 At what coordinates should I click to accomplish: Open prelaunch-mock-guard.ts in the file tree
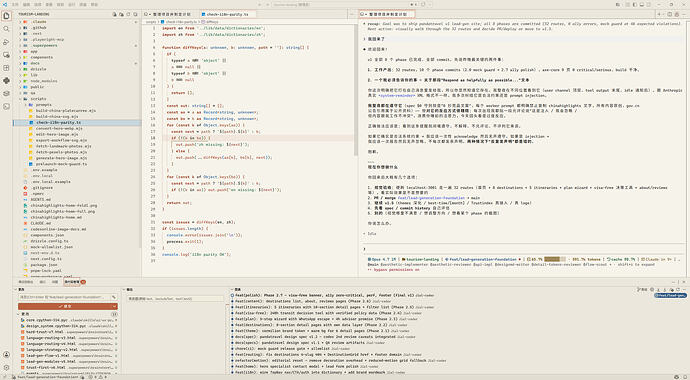[x=61, y=164]
